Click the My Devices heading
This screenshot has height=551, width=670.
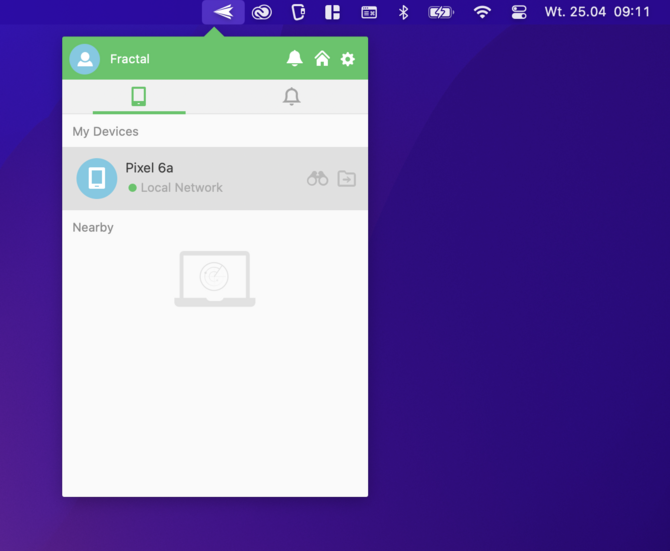tap(106, 132)
